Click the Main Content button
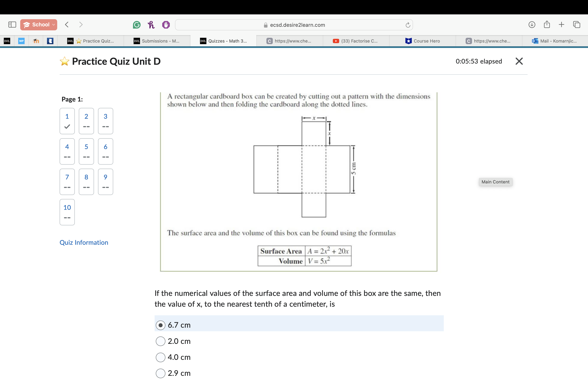588x382 pixels. (495, 182)
